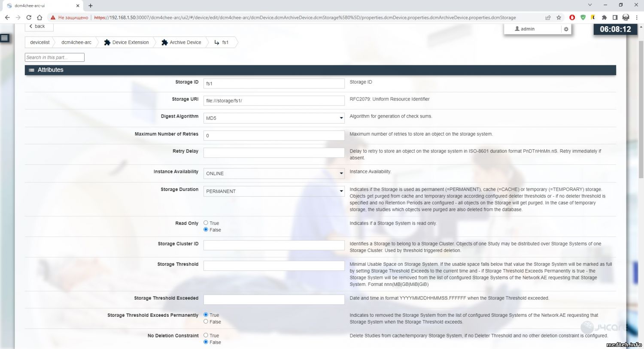Screen dimensions: 644x349
Task: Bookmark this page with star icon
Action: 559,18
